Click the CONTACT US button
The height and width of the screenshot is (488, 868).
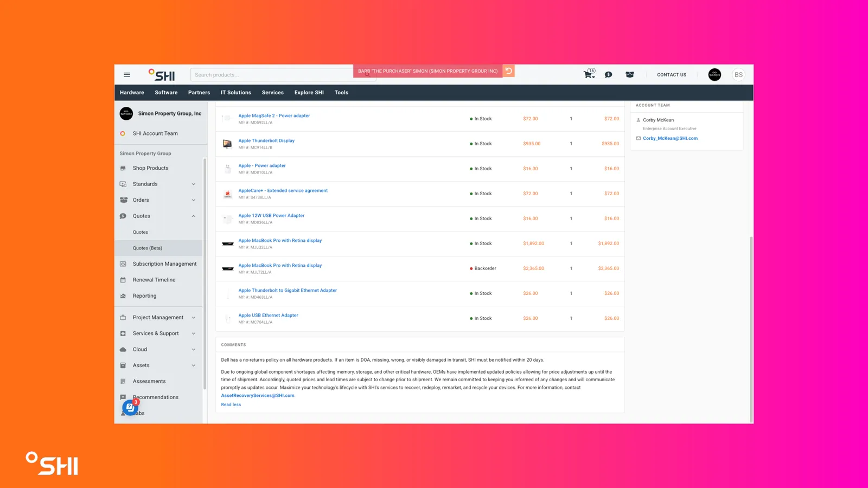coord(672,75)
